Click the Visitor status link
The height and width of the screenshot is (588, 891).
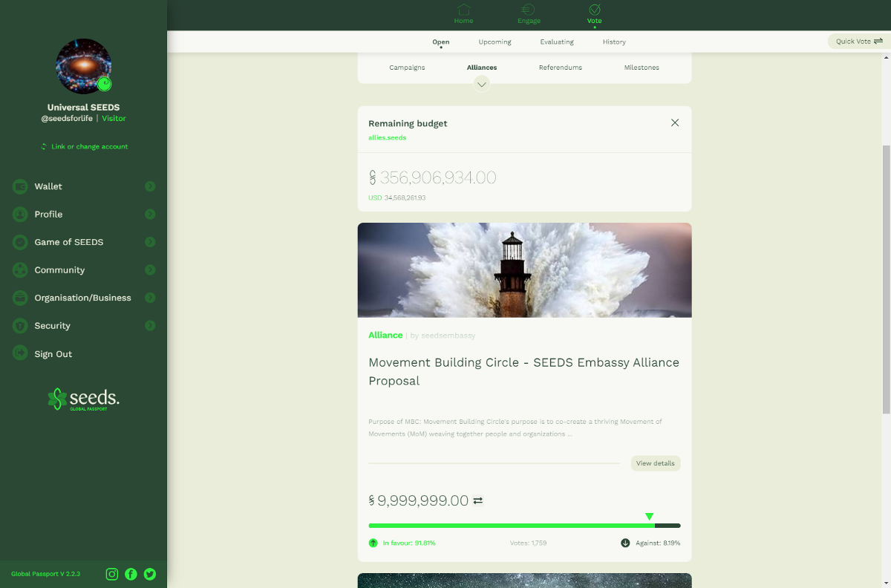pyautogui.click(x=114, y=119)
